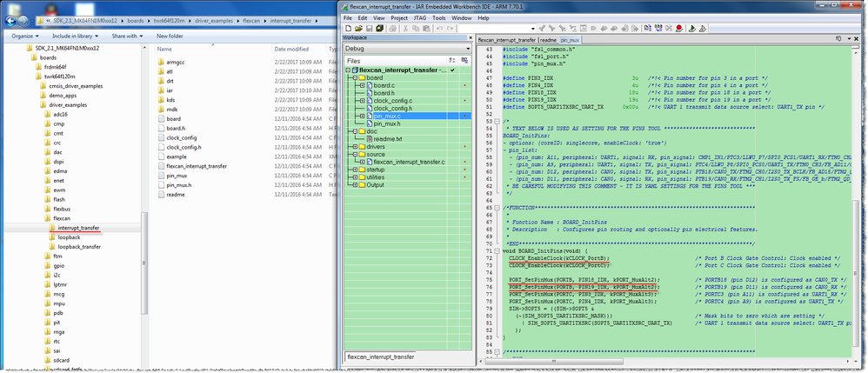Click New folder in Explorer toolbar

[170, 36]
